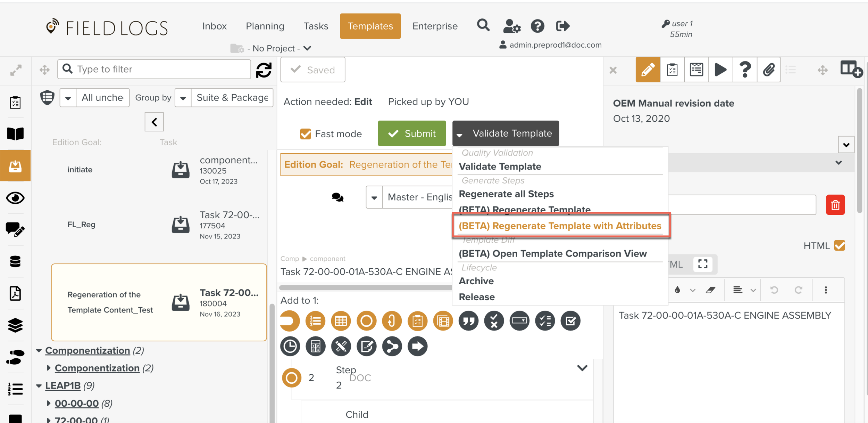The width and height of the screenshot is (868, 423).
Task: Switch to the Planning tab
Action: coord(265,26)
